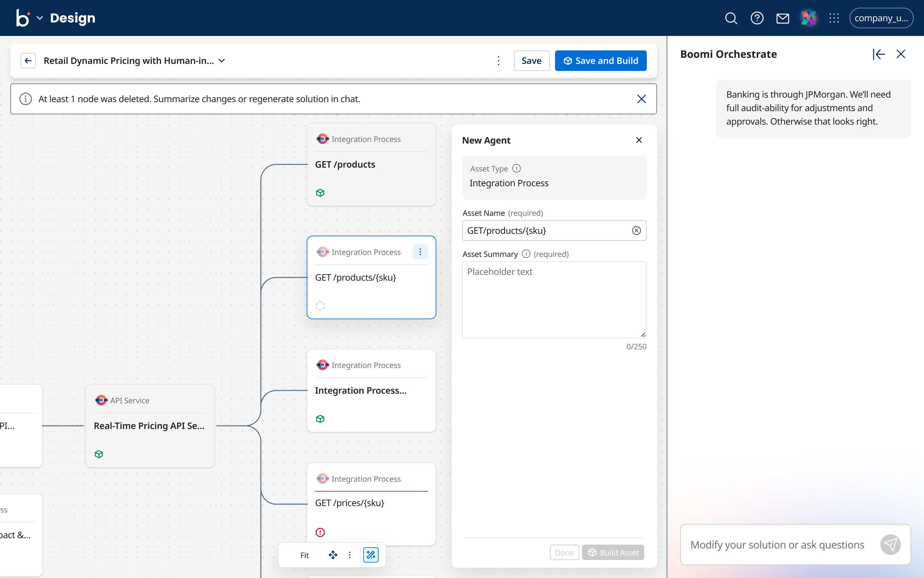924x578 pixels.
Task: Dismiss the node deleted notification
Action: coord(641,99)
